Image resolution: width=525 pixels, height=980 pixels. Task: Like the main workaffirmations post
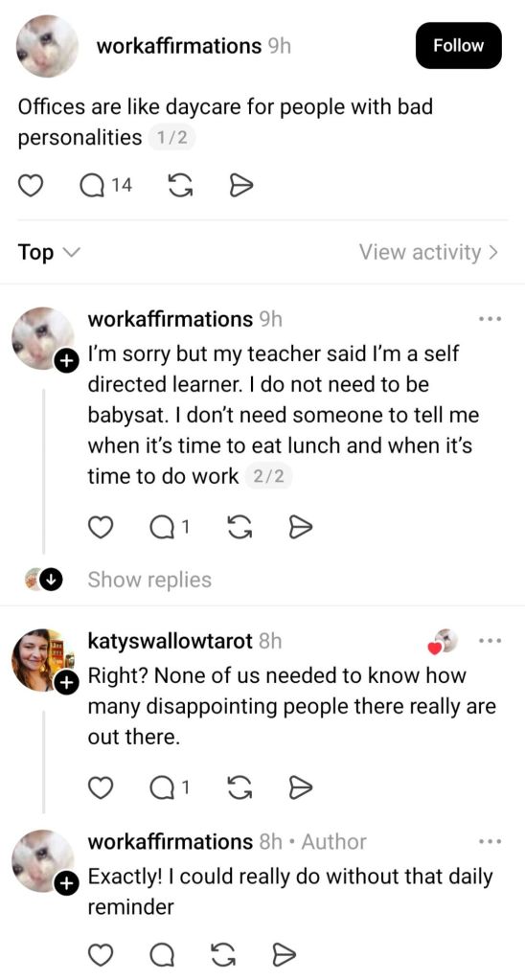(x=34, y=186)
